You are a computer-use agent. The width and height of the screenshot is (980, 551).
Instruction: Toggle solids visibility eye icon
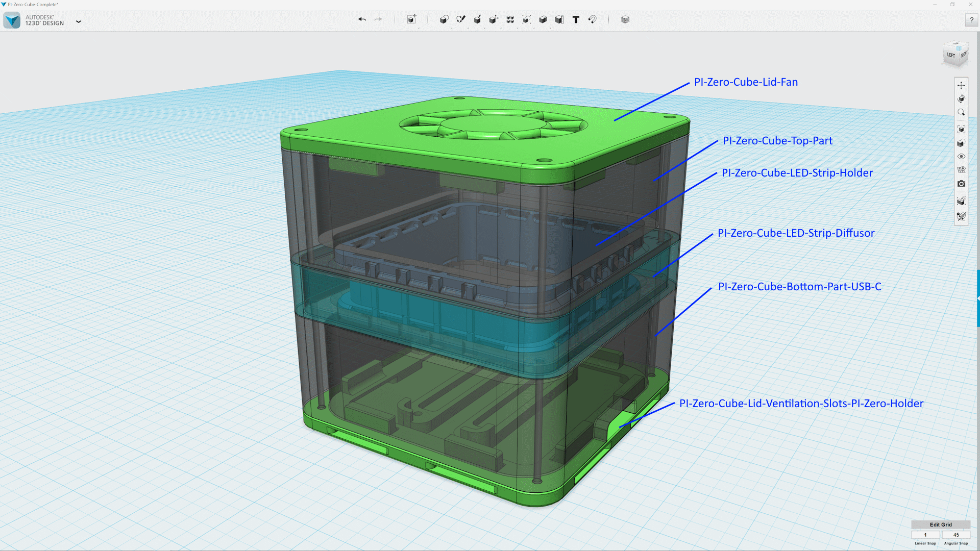[x=961, y=157]
